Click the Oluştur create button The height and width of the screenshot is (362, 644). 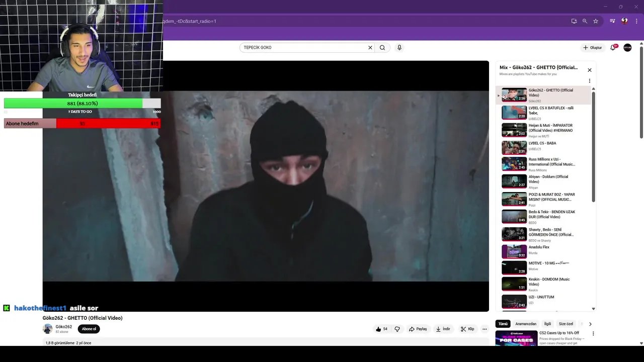[x=593, y=48]
